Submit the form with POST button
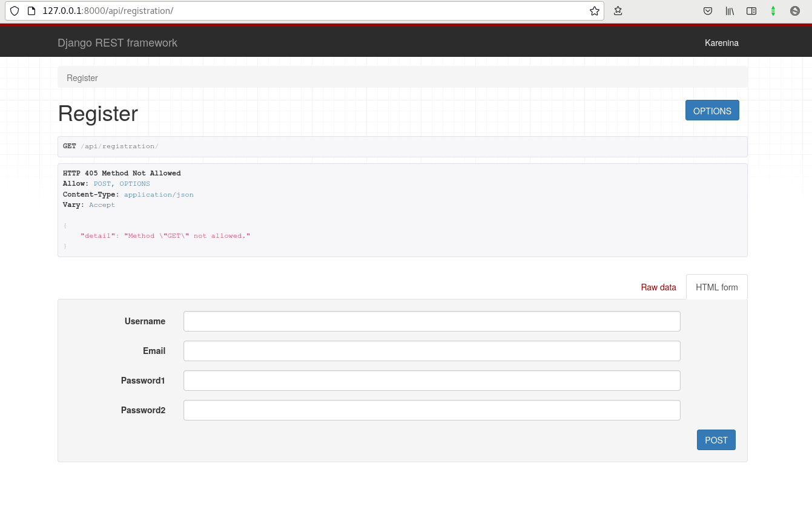Viewport: 812px width, 507px height. [716, 440]
